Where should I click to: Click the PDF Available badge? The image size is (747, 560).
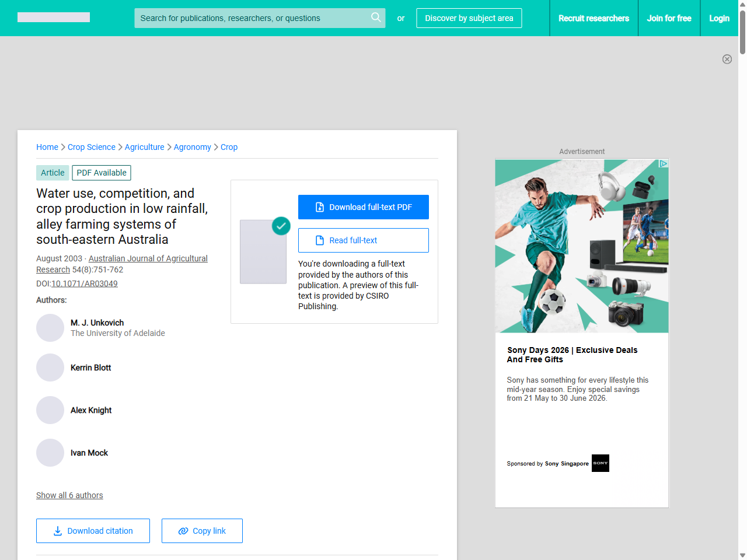coord(102,173)
